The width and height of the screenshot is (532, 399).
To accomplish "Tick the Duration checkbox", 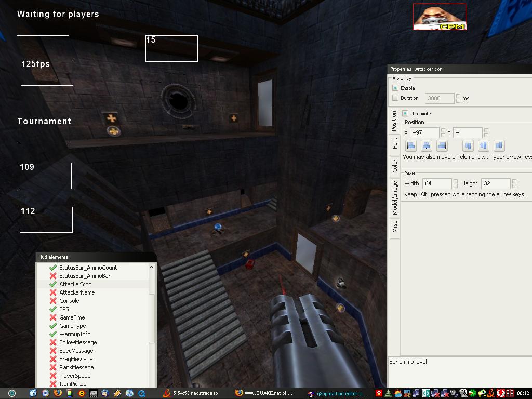I will (x=395, y=98).
